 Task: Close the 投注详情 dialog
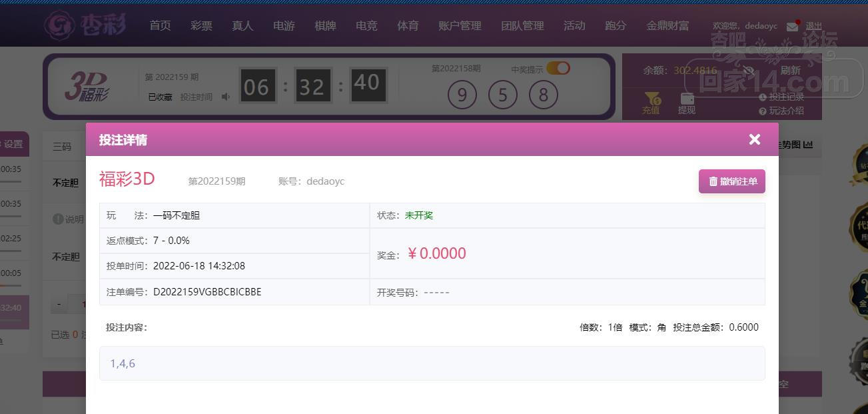coord(754,139)
